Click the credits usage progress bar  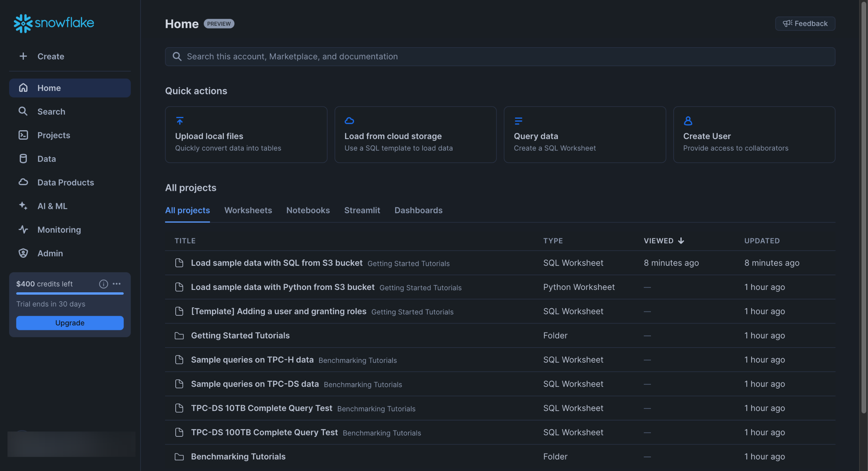(70, 293)
